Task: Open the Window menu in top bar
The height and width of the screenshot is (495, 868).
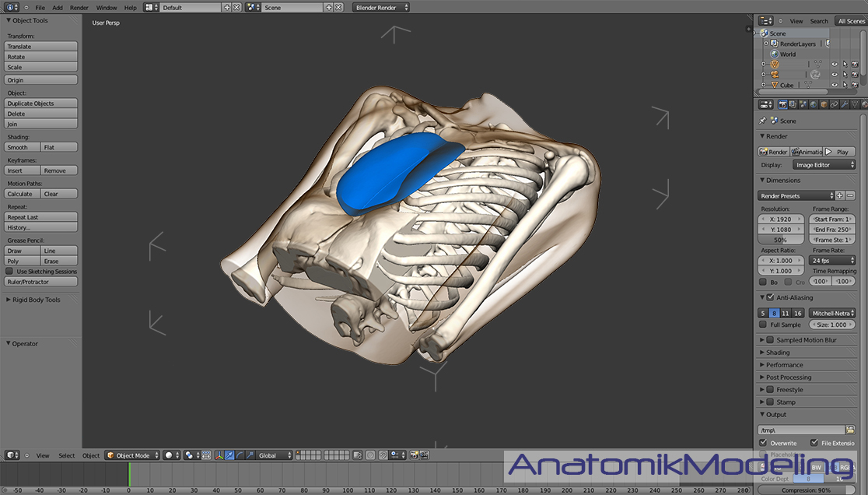Action: [107, 8]
